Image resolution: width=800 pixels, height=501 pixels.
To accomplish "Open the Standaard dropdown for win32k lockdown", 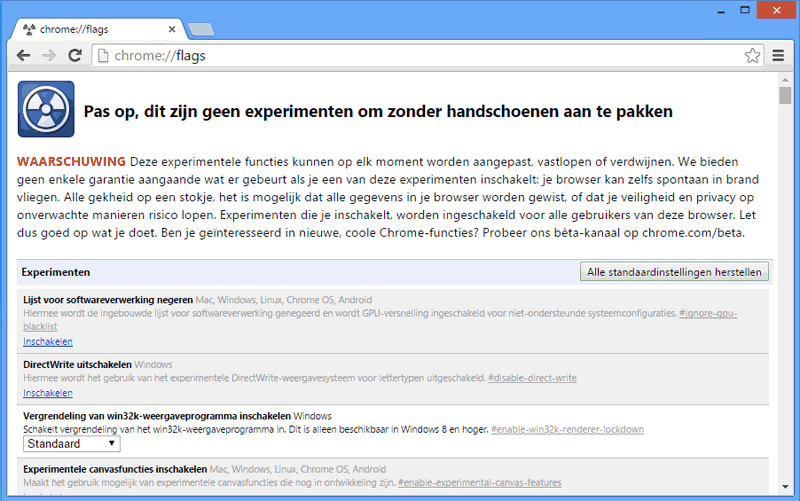I will point(71,444).
